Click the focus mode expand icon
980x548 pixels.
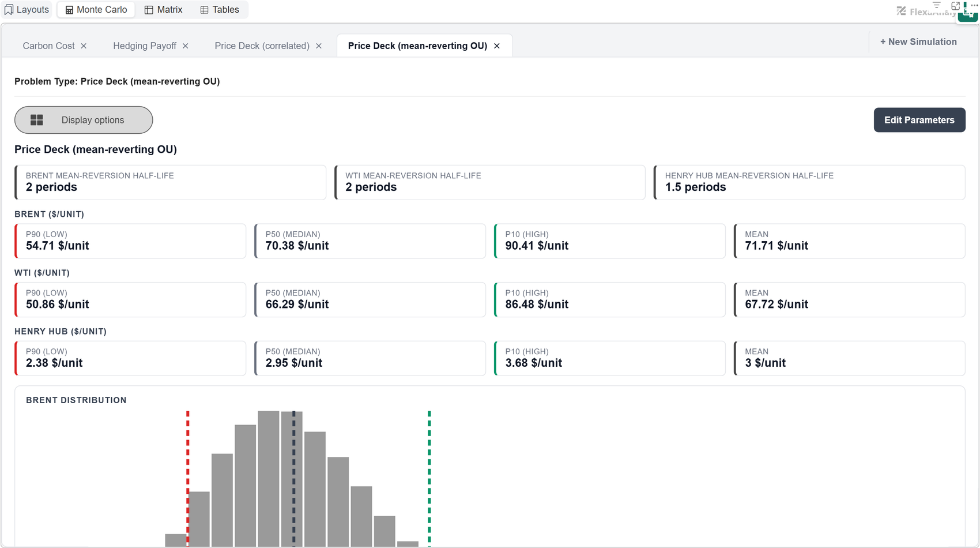pos(955,5)
